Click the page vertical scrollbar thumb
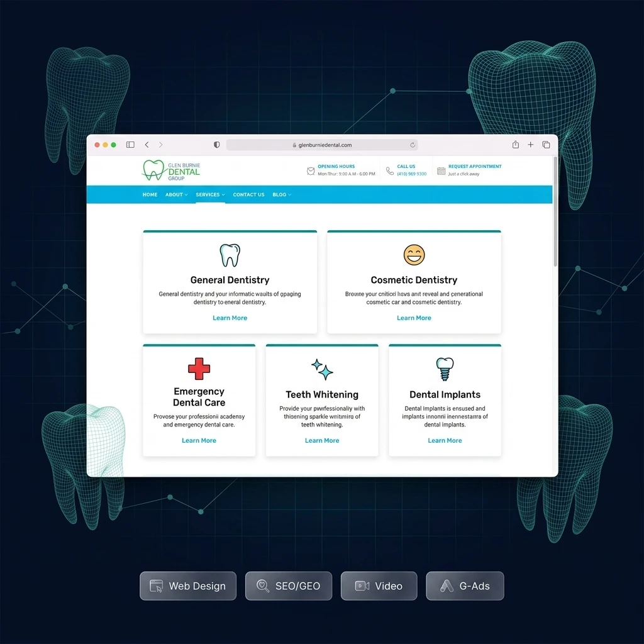644x644 pixels. 555,211
